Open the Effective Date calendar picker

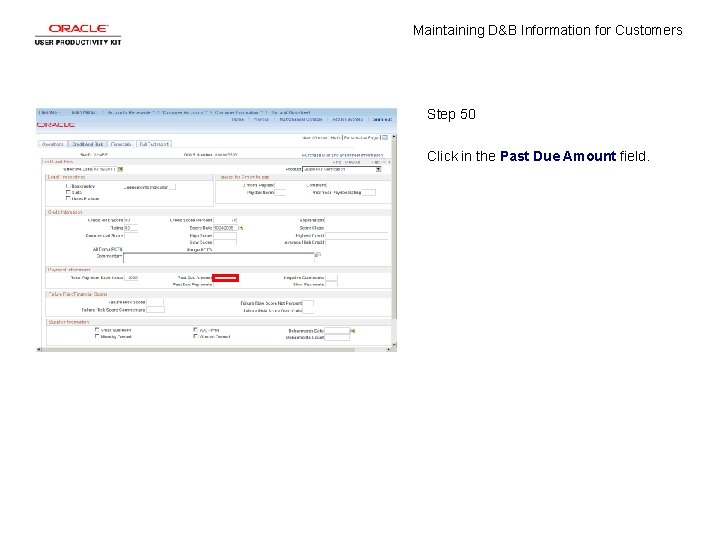[120, 169]
